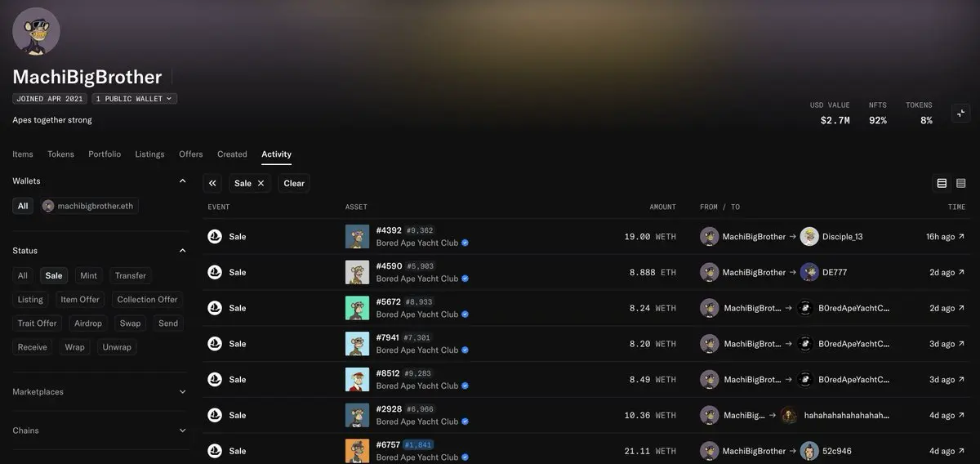The width and height of the screenshot is (980, 464).
Task: Open the hahahahahahahahah... buyer profile
Action: (x=835, y=415)
